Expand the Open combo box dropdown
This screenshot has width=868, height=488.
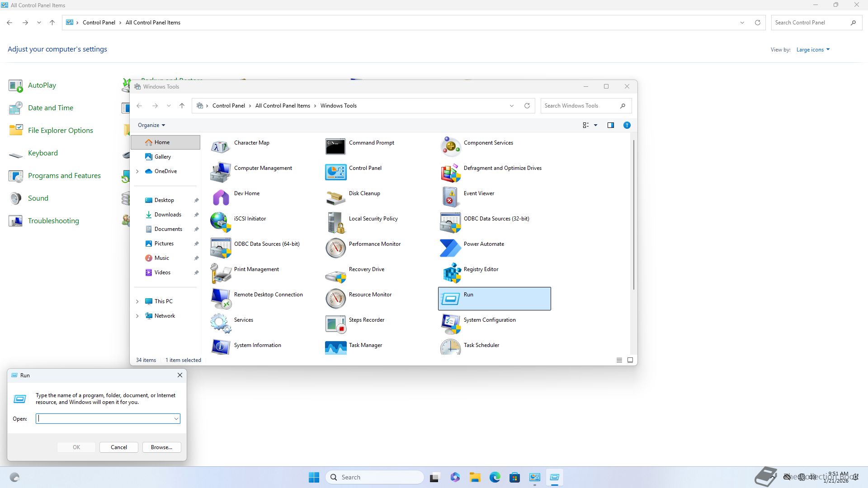[x=176, y=419]
